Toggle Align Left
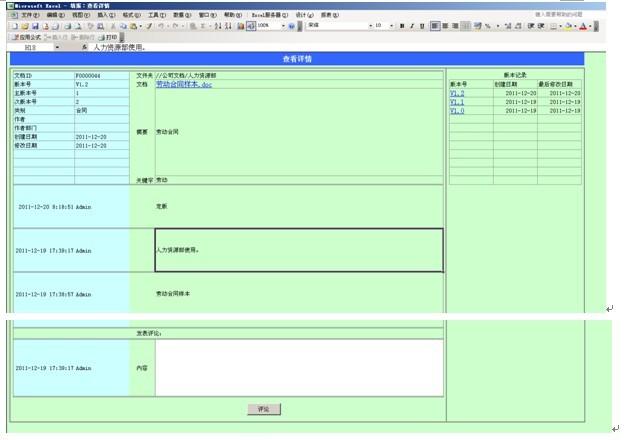 click(x=435, y=26)
